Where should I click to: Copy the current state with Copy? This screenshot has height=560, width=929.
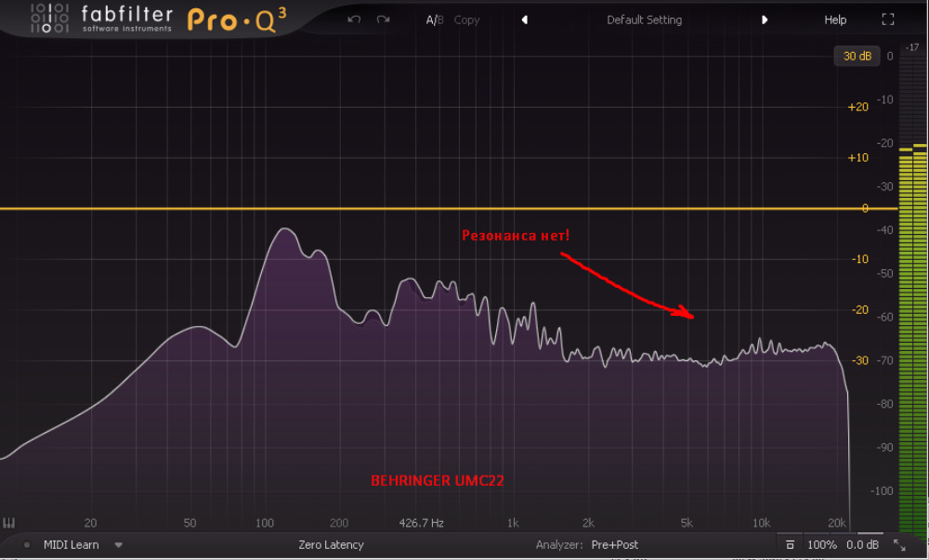click(466, 20)
